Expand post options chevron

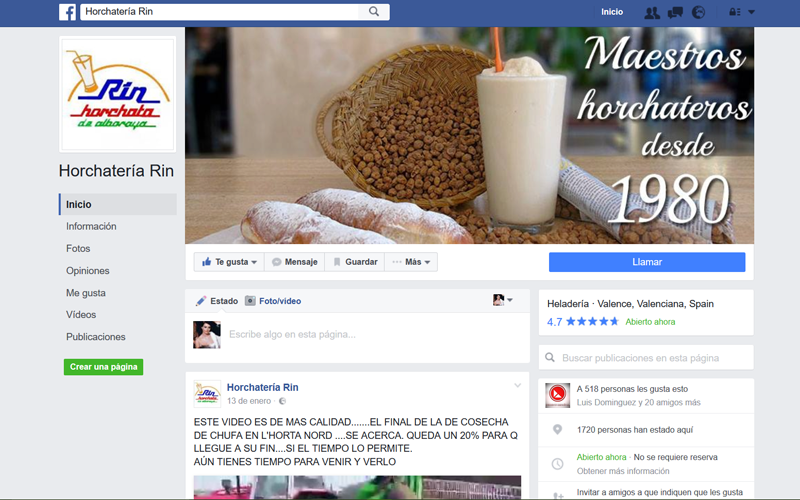[x=517, y=386]
